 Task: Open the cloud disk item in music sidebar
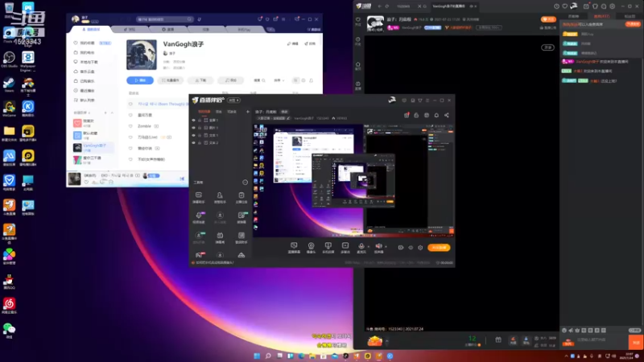pyautogui.click(x=85, y=72)
